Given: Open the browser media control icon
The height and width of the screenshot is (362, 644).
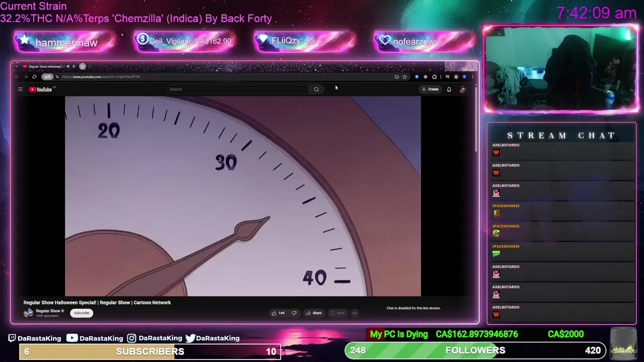Looking at the screenshot, I should coord(447,77).
